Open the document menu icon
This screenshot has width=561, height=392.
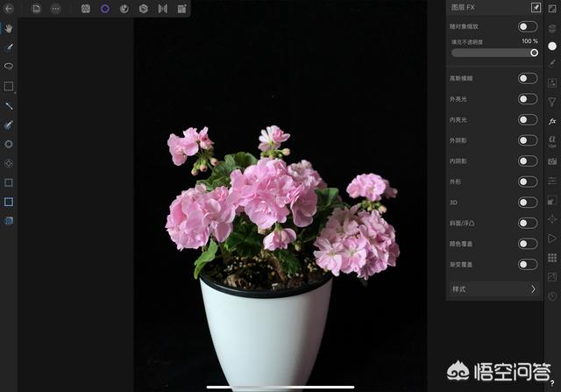pos(36,8)
